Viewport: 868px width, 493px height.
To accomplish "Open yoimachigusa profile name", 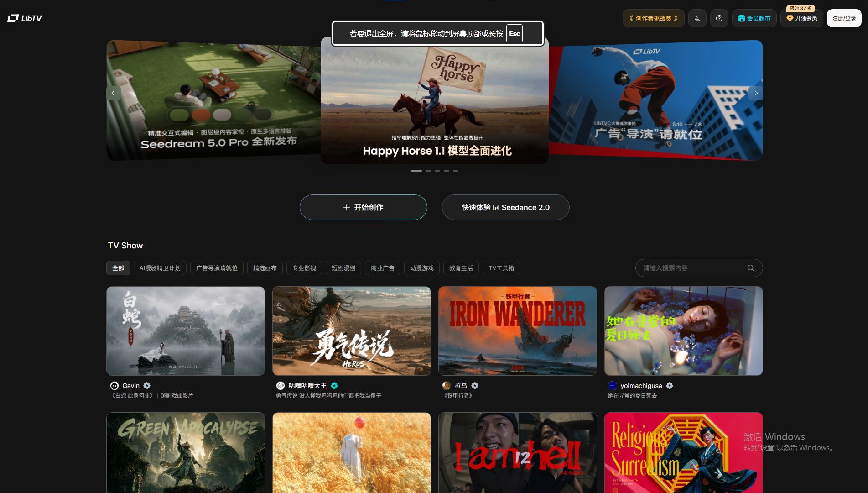I will click(x=641, y=386).
